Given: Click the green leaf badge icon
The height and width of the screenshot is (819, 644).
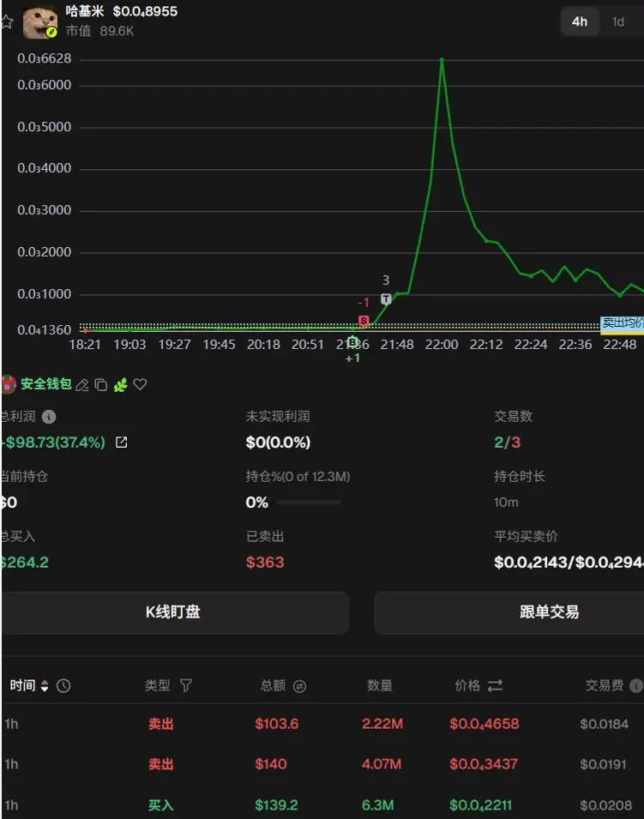Looking at the screenshot, I should (121, 385).
